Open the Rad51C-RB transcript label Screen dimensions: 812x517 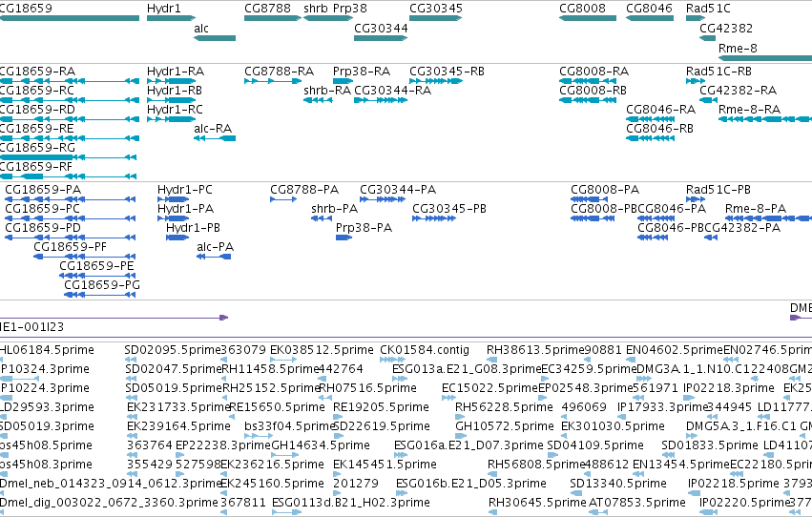coord(718,71)
